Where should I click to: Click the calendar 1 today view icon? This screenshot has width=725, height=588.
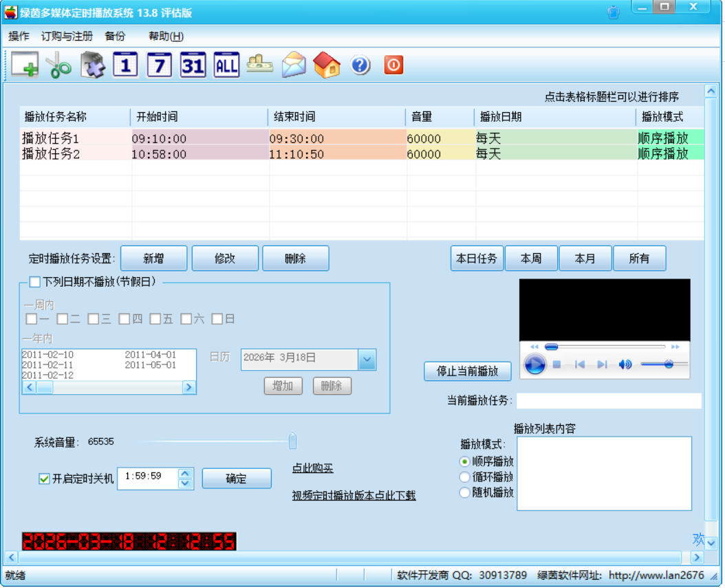click(125, 64)
